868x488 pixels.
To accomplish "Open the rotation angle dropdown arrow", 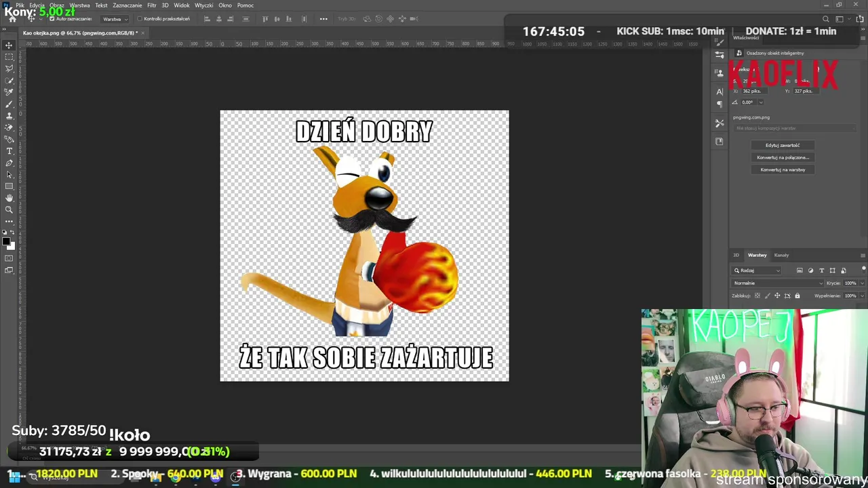I will [x=760, y=102].
